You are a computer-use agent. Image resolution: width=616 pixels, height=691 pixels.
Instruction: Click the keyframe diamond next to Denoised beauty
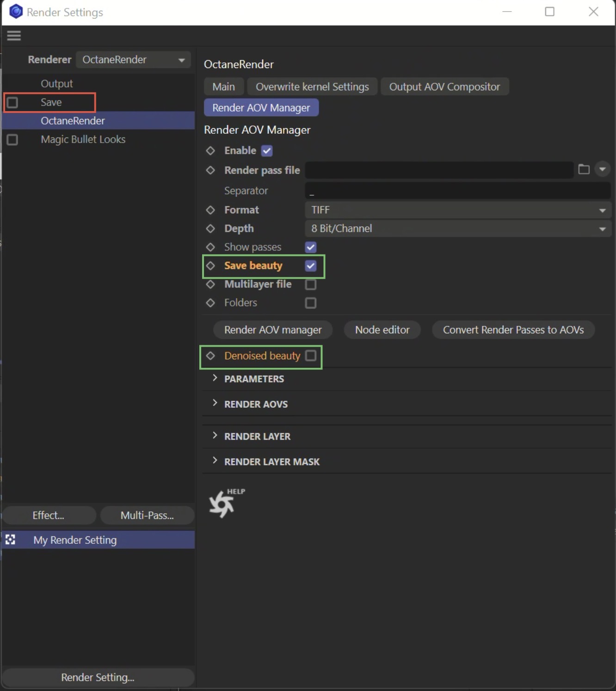(210, 356)
